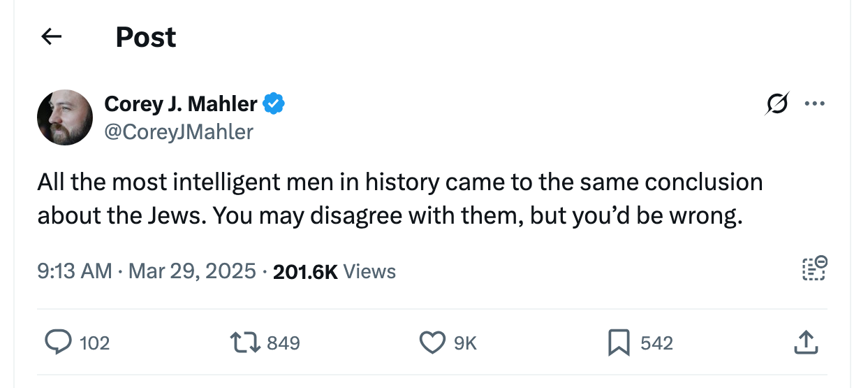
Task: Like the post with the heart
Action: pos(432,343)
